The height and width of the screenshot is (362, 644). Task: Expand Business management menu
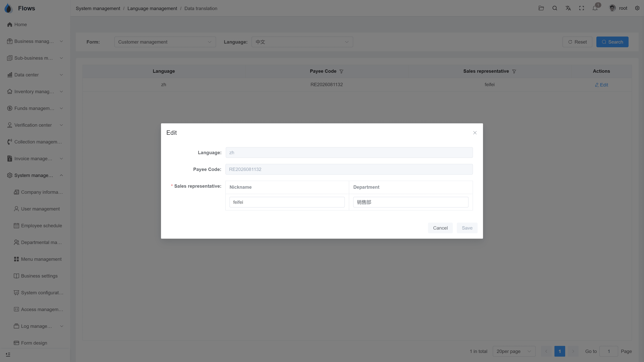coord(35,41)
